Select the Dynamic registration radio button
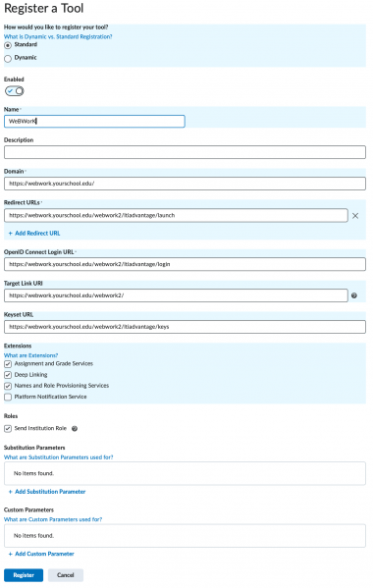373x588 pixels. pos(8,59)
